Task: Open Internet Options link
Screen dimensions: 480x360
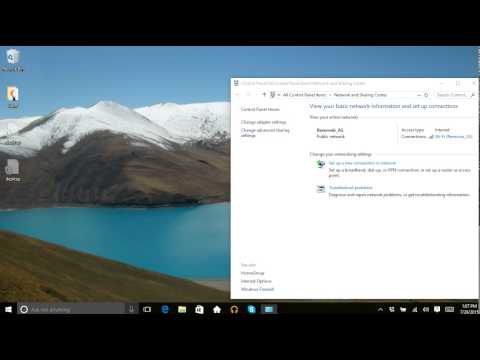Action: tap(256, 281)
